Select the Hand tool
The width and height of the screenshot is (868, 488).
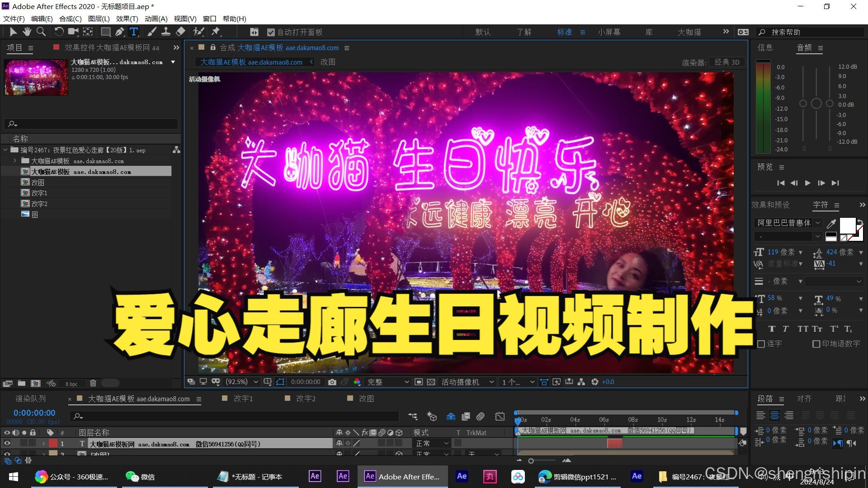[27, 32]
